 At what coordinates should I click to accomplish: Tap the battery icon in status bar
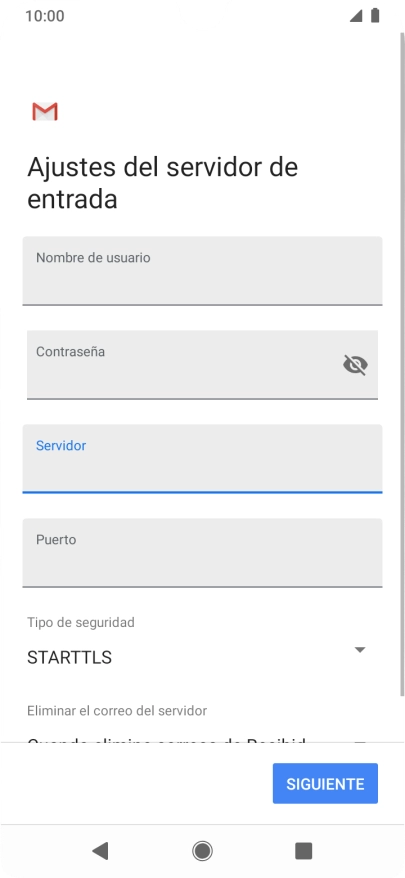tap(375, 16)
